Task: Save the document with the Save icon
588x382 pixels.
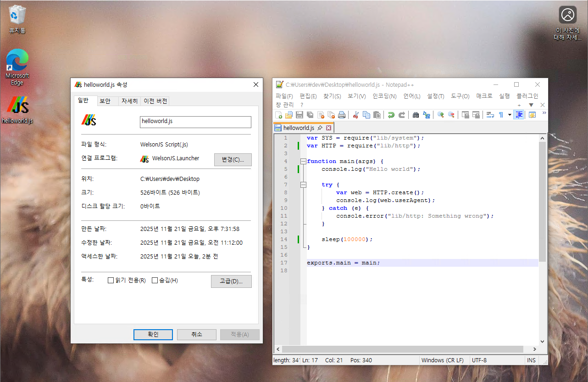Action: click(x=299, y=115)
